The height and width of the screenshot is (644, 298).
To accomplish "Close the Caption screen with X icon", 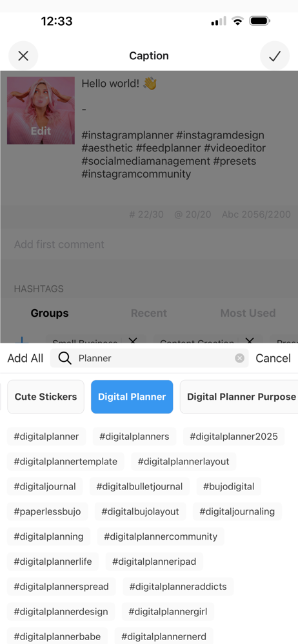I will pyautogui.click(x=23, y=56).
